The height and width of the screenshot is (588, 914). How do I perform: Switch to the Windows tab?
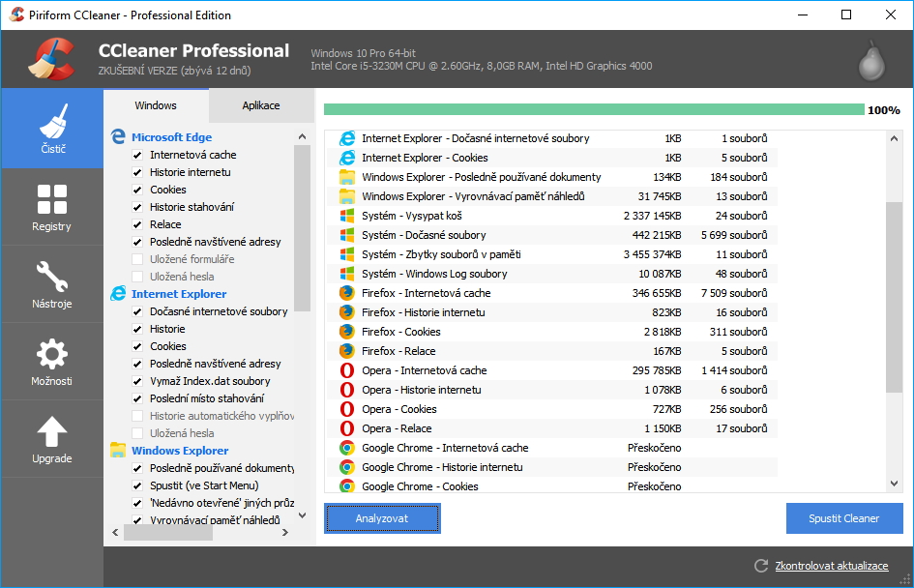click(x=156, y=105)
